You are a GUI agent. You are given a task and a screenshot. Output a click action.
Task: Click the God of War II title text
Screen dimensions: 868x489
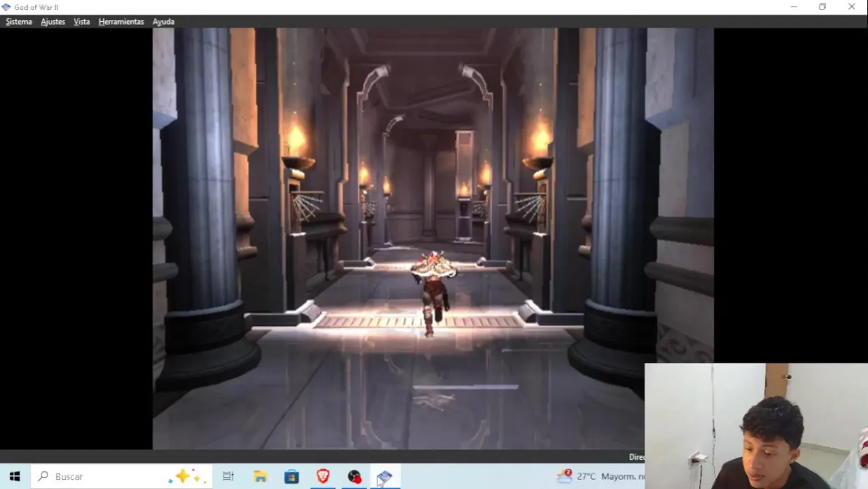click(x=37, y=7)
